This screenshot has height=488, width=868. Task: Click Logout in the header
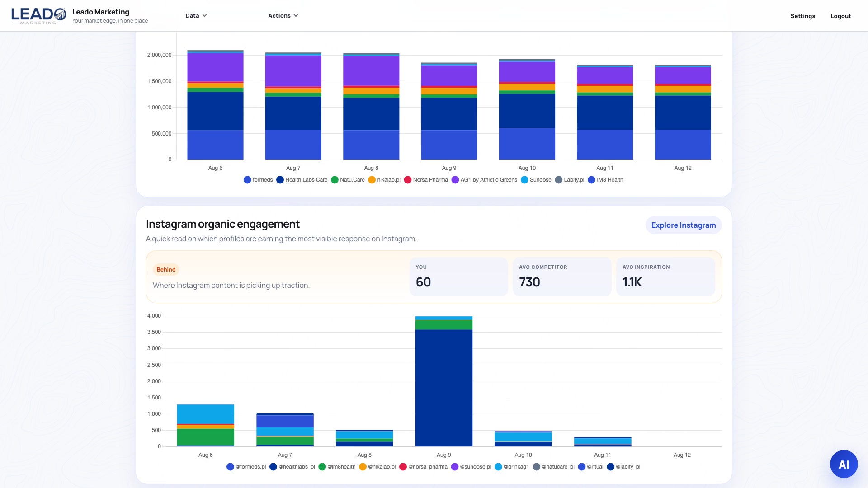tap(840, 16)
